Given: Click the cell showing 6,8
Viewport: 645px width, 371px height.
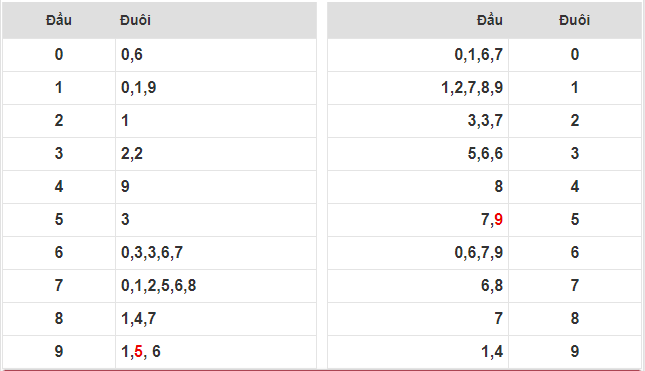Looking at the screenshot, I should pos(418,285).
